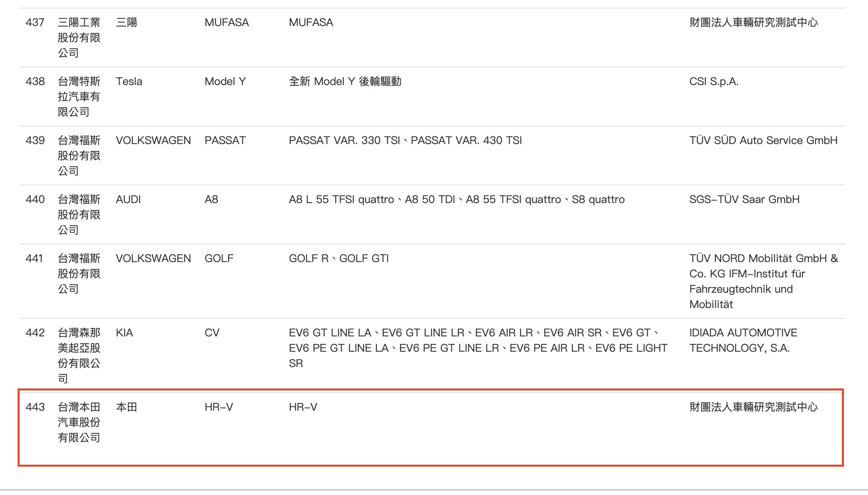Click the PASSAT series cell
This screenshot has width=868, height=495.
(x=225, y=140)
